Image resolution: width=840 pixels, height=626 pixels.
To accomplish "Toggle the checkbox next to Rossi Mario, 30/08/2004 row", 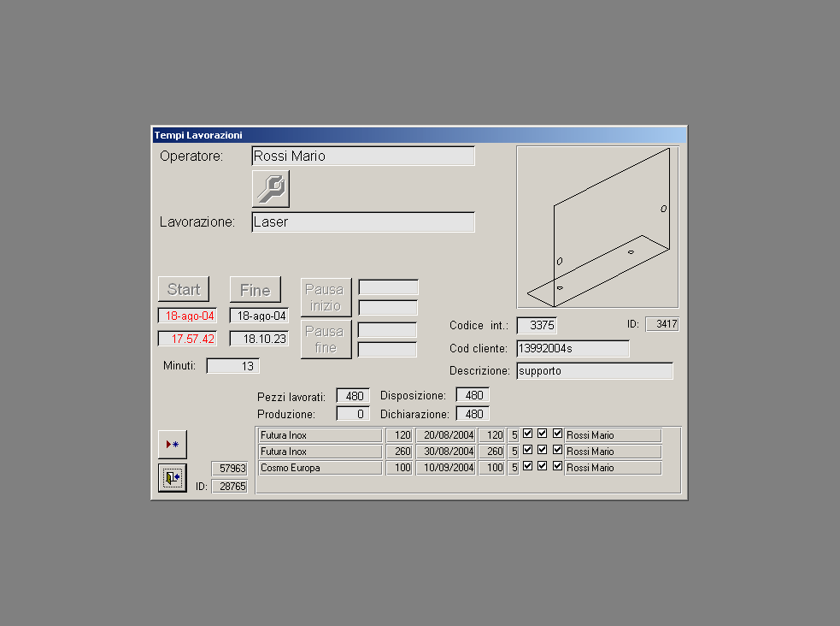I will 557,449.
